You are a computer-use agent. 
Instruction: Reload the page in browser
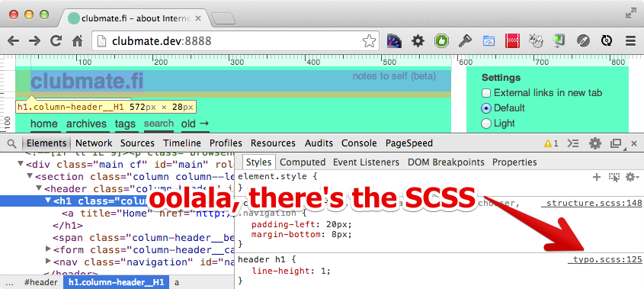pos(56,40)
